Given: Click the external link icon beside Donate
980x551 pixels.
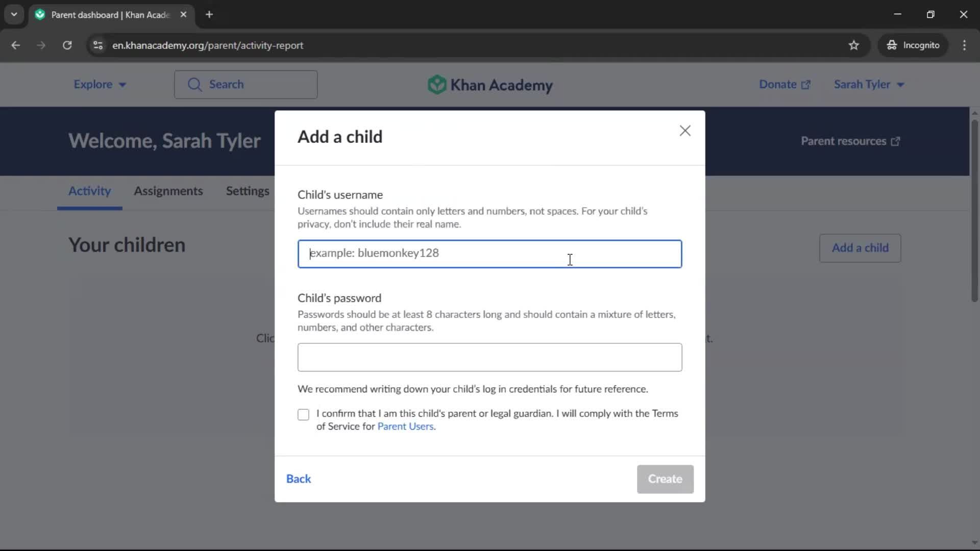Looking at the screenshot, I should 806,85.
